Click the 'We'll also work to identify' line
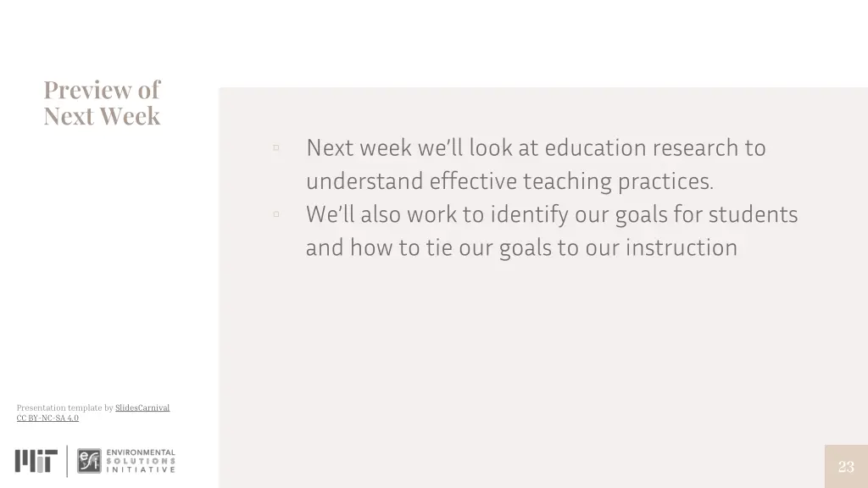The height and width of the screenshot is (488, 868). [x=552, y=214]
